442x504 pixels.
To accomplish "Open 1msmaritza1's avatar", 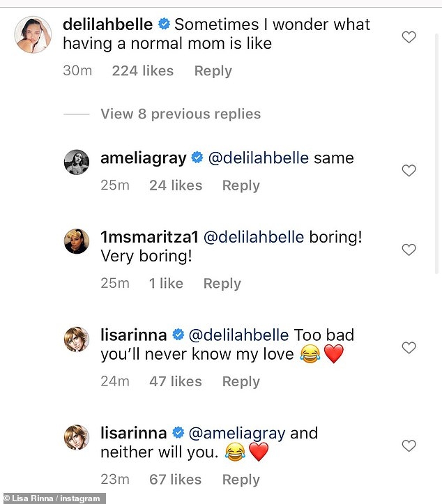I will coord(77,241).
